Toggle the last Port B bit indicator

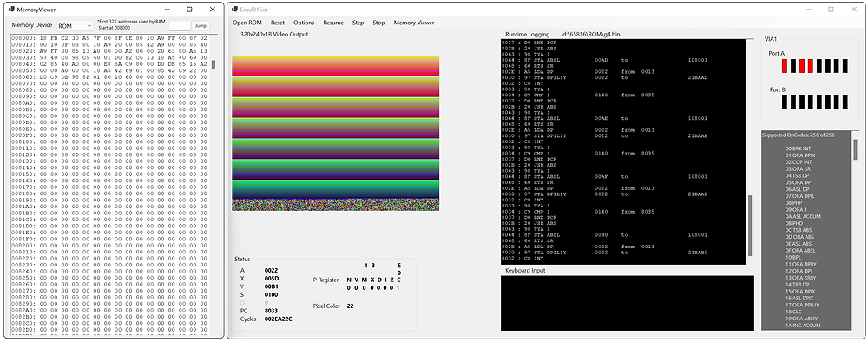click(845, 102)
